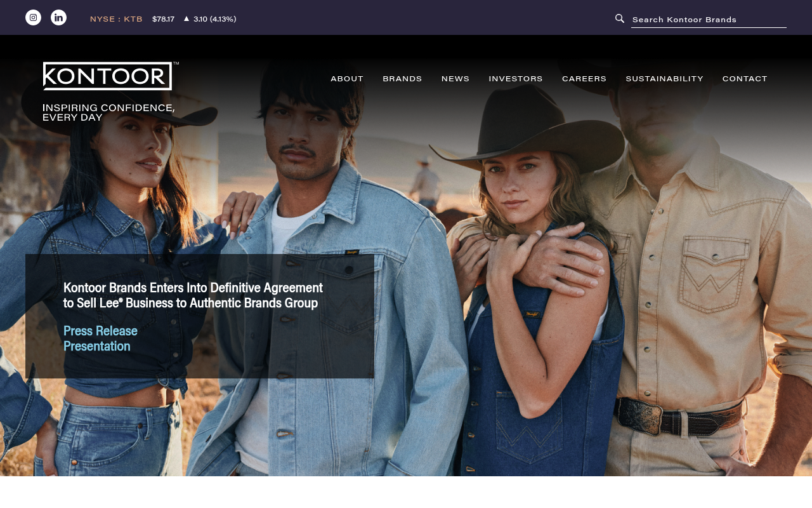Open the Careers menu
Viewport: 812px width, 508px height.
(584, 79)
